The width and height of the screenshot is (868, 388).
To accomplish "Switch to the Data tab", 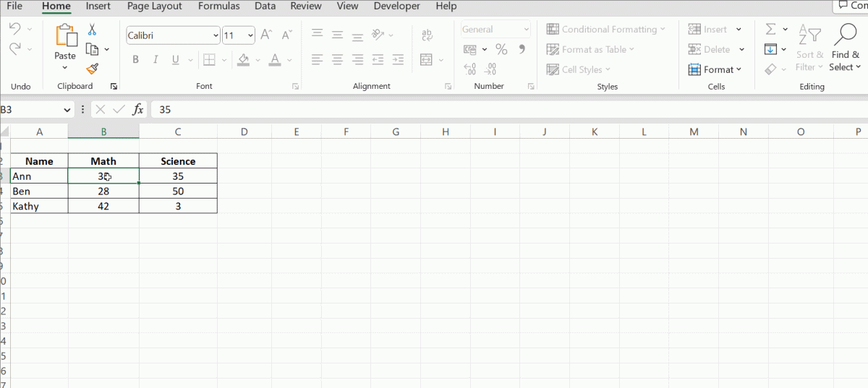I will pyautogui.click(x=265, y=7).
